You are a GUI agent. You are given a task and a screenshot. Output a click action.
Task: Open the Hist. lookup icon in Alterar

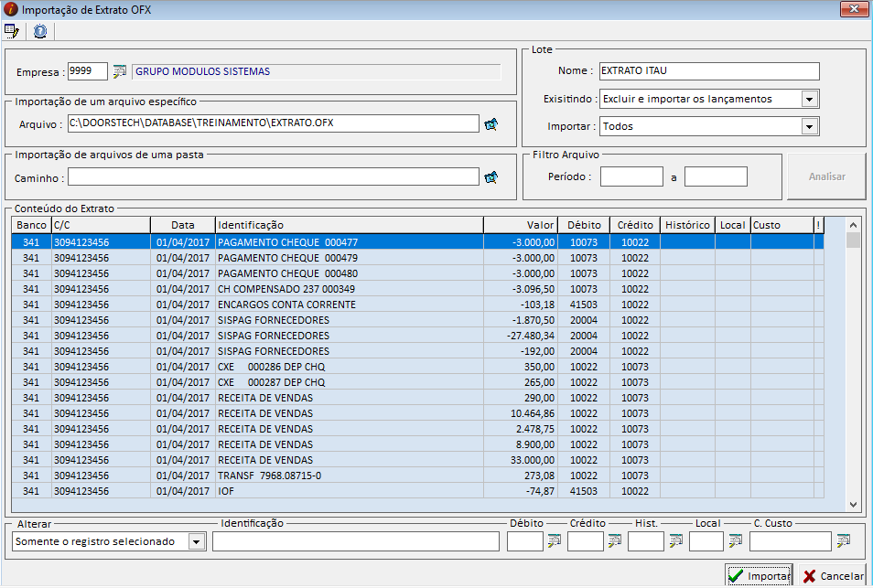tap(675, 540)
